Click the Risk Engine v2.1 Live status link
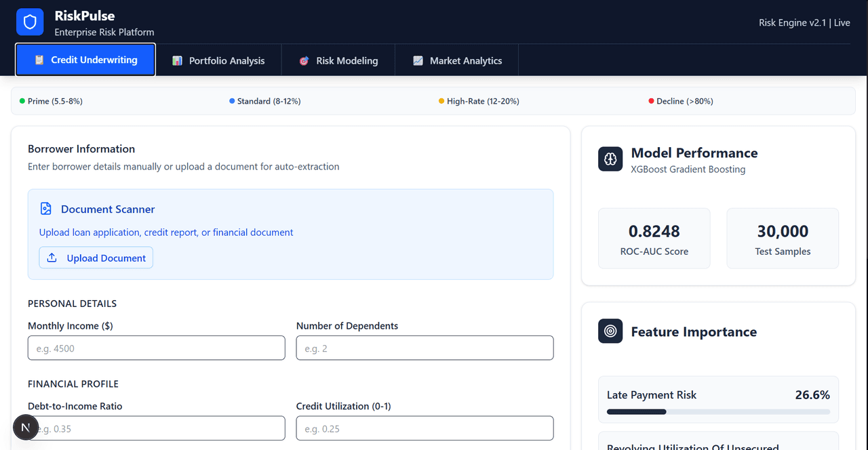The width and height of the screenshot is (868, 450). pyautogui.click(x=804, y=22)
